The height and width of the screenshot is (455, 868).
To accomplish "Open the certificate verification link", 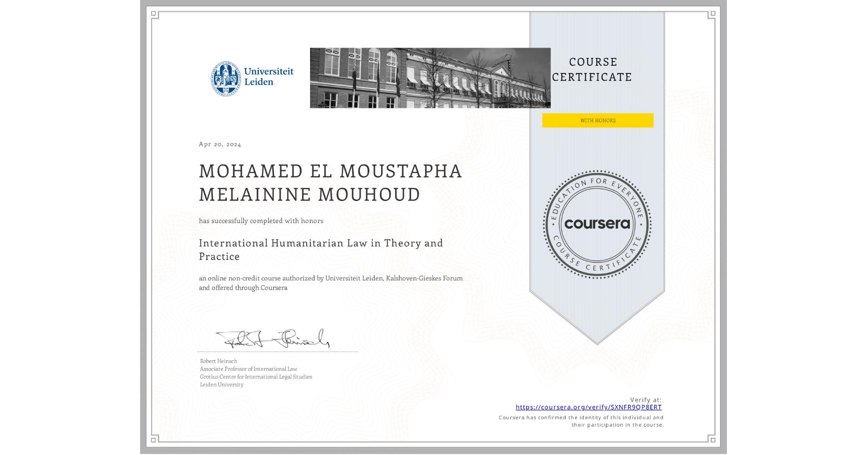I will pyautogui.click(x=588, y=407).
